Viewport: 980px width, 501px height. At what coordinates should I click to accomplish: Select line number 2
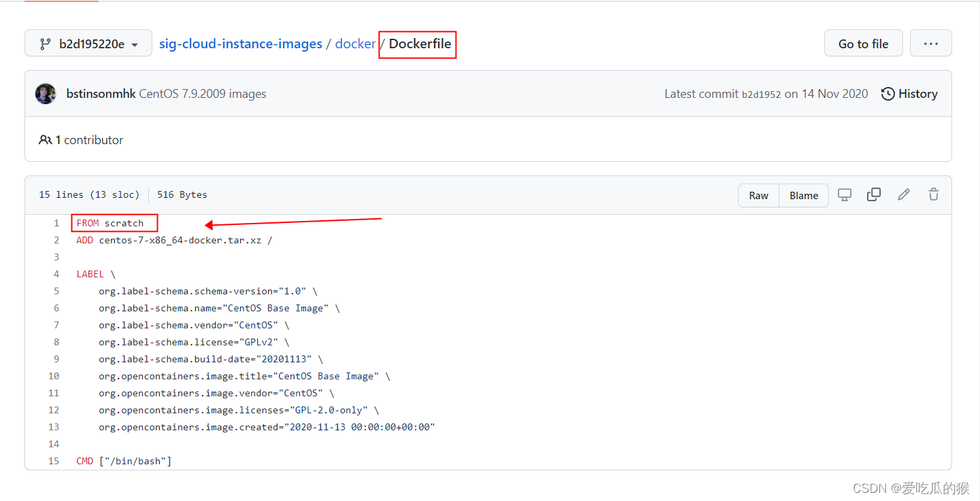(56, 240)
